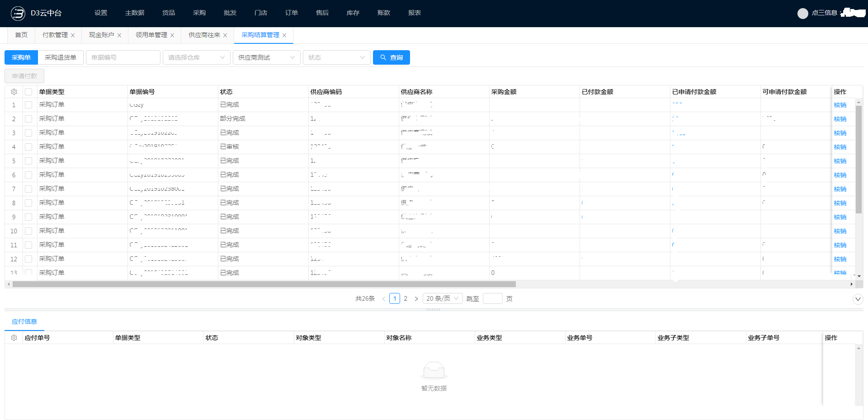This screenshot has width=868, height=420.
Task: Collapse the panel with the circular chevron icon
Action: tap(858, 299)
